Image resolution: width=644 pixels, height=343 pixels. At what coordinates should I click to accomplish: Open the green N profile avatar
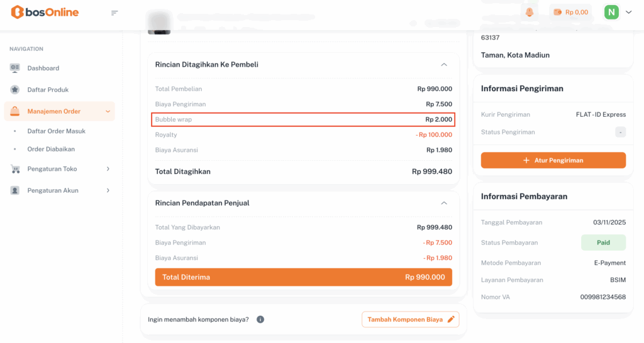point(611,12)
